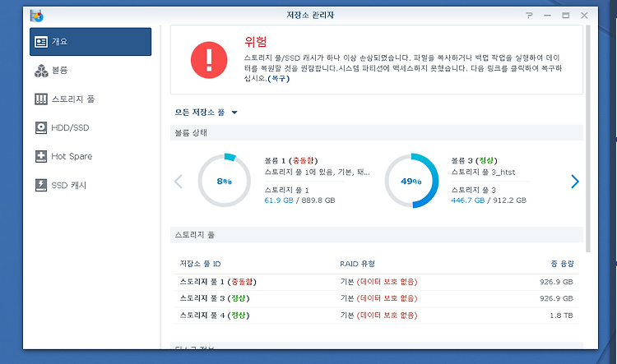Click the 스토리지 풀 3 label under 볼륨 3

pos(474,191)
